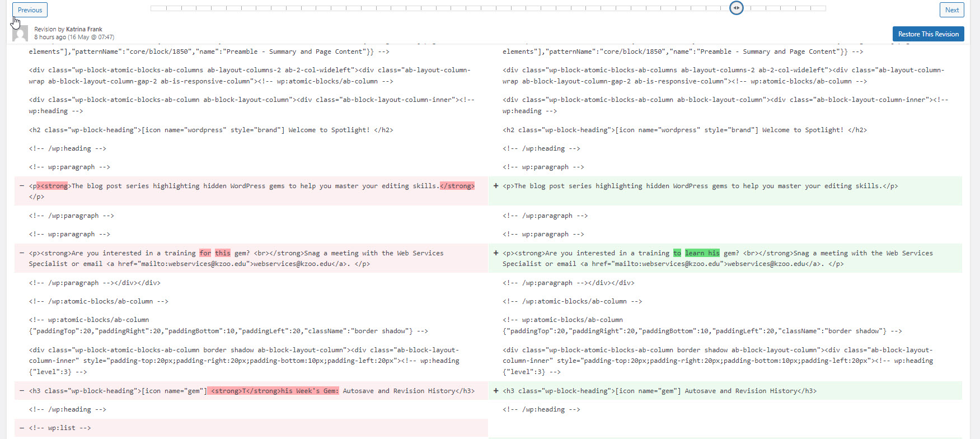Click the right {"level":3} line
The image size is (980, 439).
532,372
